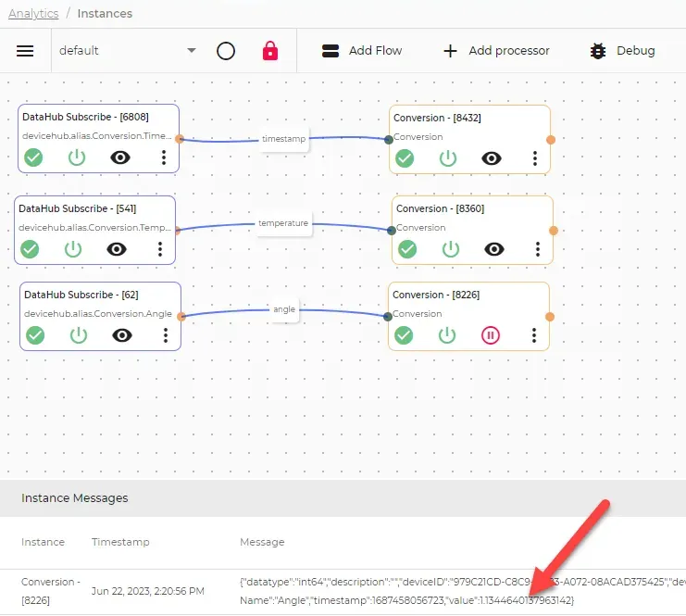The width and height of the screenshot is (686, 616).
Task: Click output port of Conversion [8432]
Action: coord(551,140)
